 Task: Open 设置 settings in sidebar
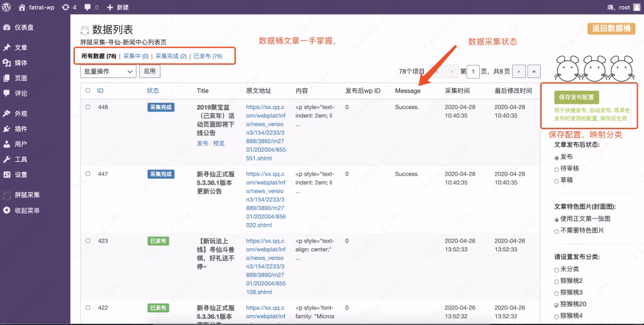point(21,174)
